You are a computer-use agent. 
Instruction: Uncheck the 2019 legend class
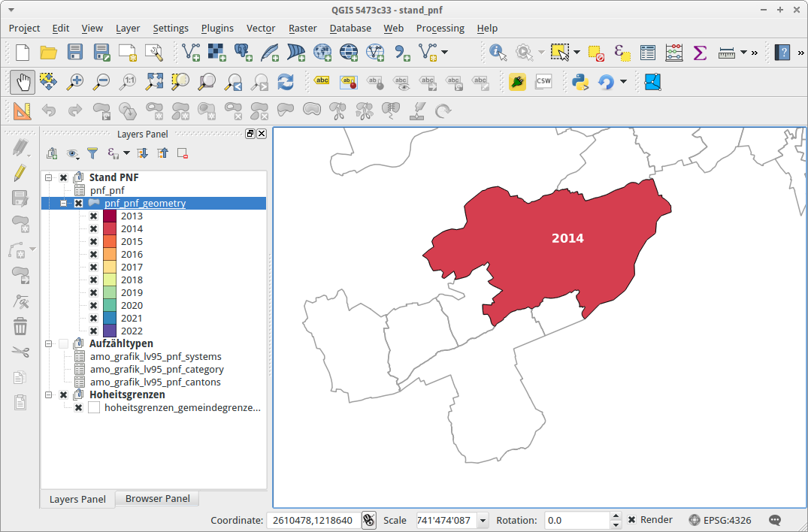94,293
